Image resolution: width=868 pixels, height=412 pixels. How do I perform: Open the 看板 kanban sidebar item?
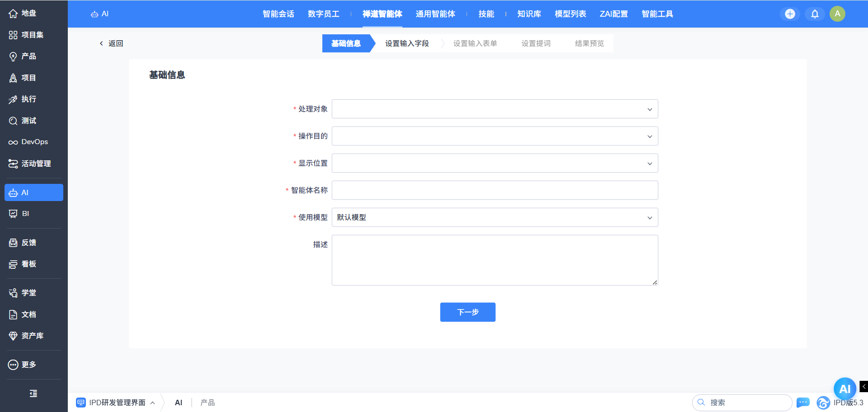coord(33,264)
